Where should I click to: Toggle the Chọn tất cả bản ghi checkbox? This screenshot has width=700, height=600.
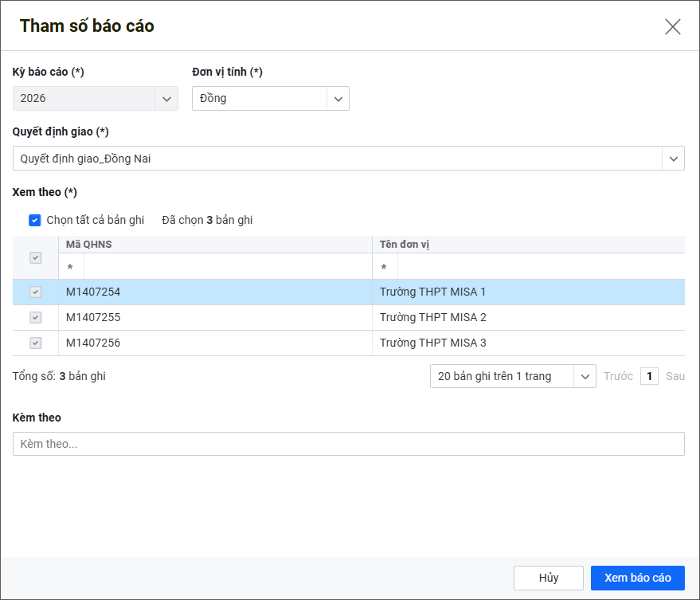(x=35, y=220)
